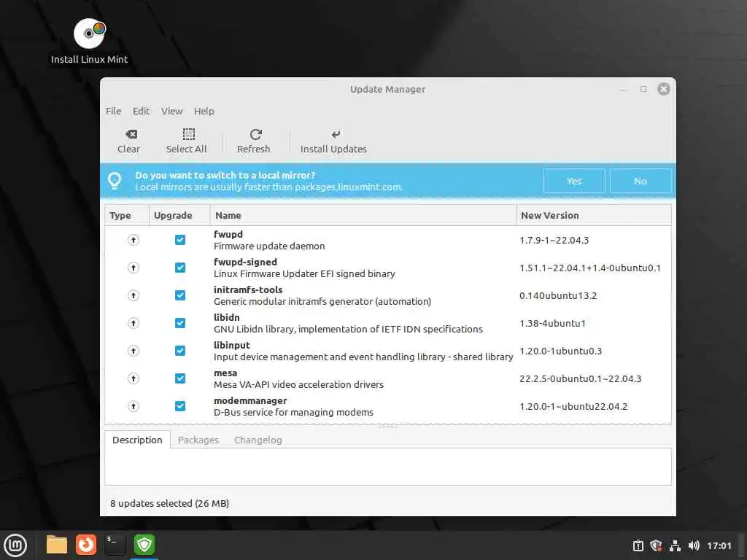The image size is (747, 560).
Task: Open the Help menu
Action: [204, 111]
